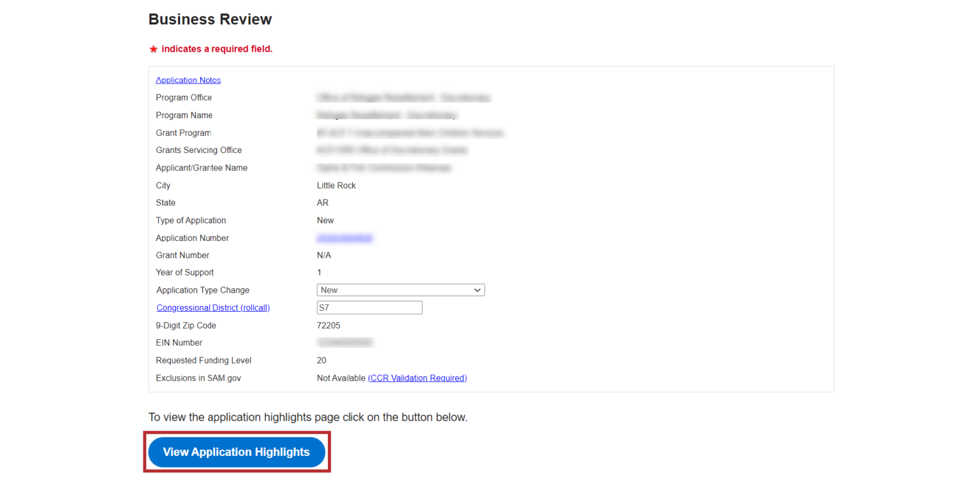
Task: Click the Business Review heading
Action: (210, 19)
